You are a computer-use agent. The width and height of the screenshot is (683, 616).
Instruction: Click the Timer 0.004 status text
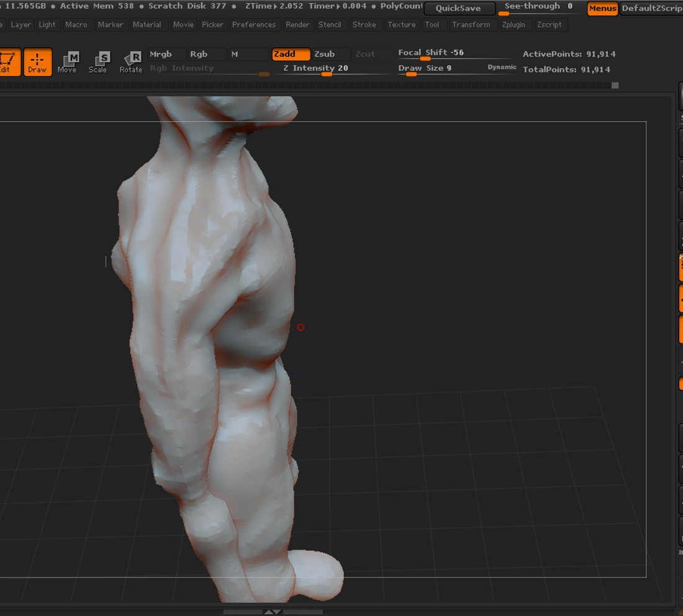point(338,6)
